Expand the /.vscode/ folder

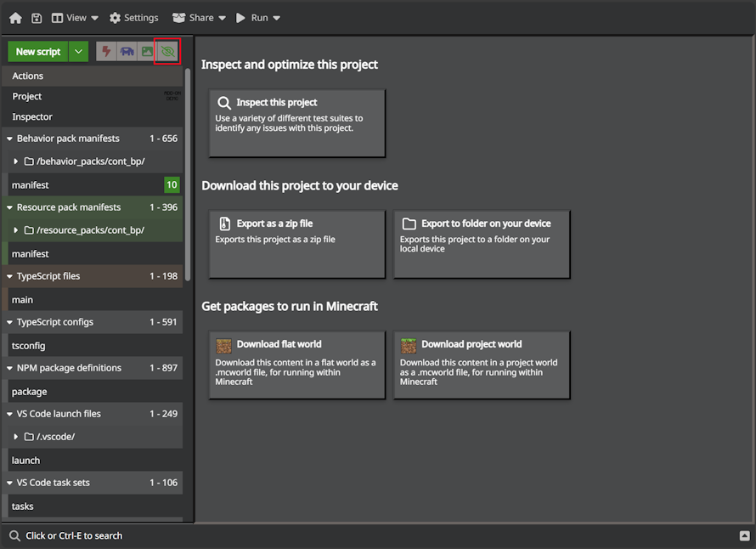15,436
